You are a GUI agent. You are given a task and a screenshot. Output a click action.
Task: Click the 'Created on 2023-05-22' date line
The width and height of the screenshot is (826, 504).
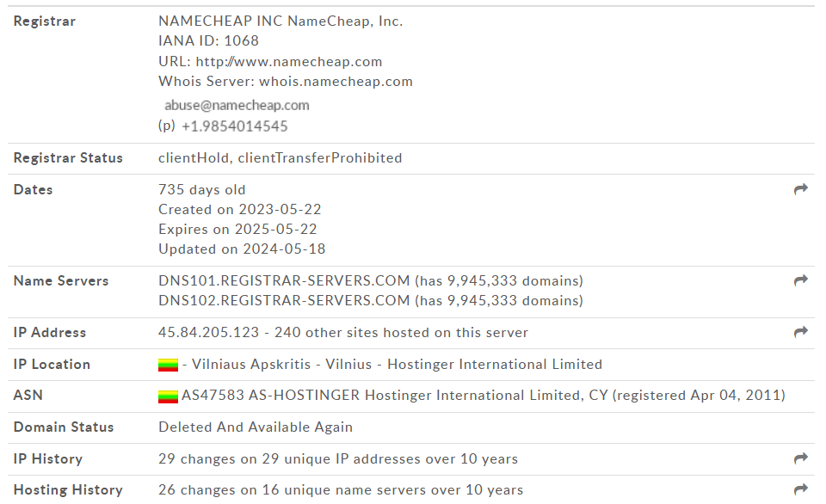[240, 210]
